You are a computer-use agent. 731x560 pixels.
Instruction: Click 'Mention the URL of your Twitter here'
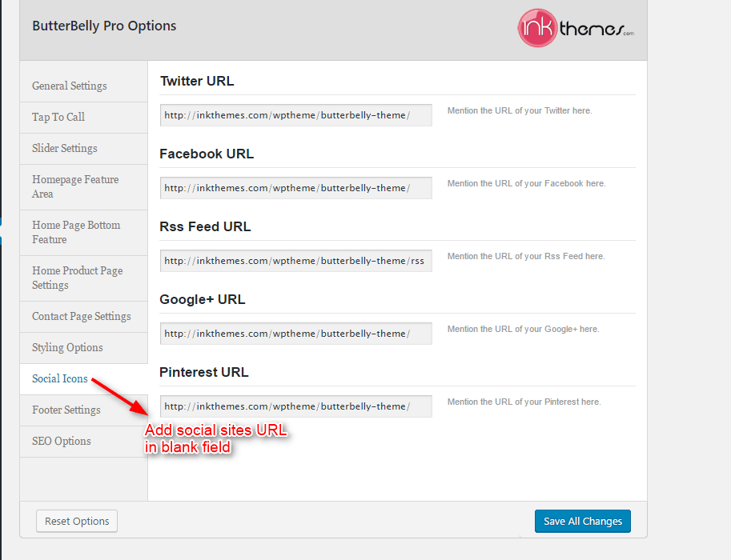point(520,111)
